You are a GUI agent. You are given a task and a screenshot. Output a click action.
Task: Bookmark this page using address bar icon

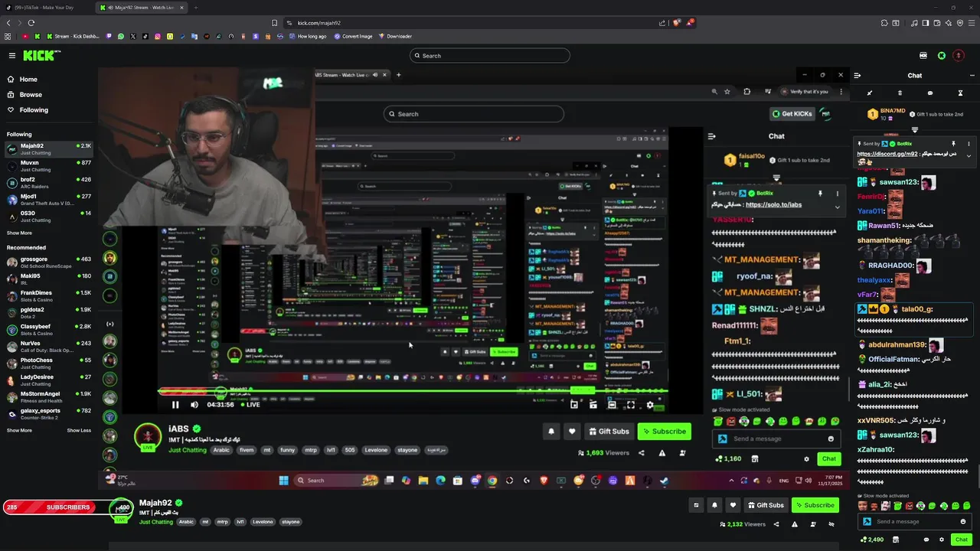coord(274,23)
